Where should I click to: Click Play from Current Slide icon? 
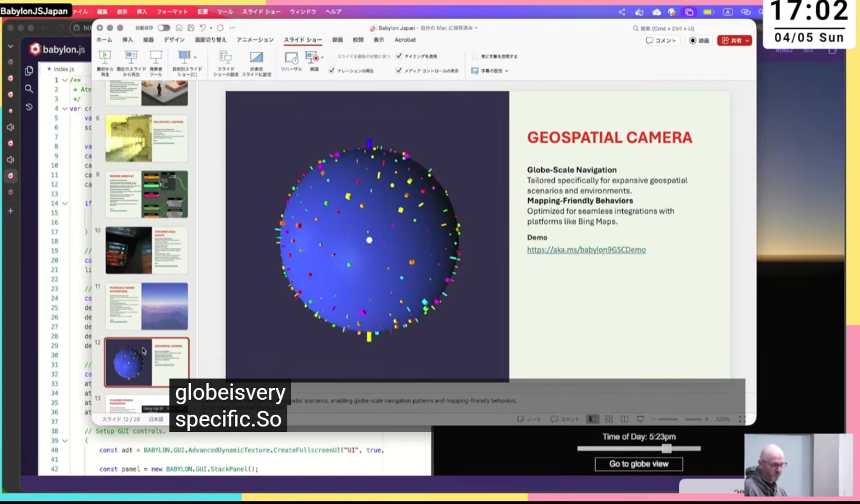[x=131, y=57]
